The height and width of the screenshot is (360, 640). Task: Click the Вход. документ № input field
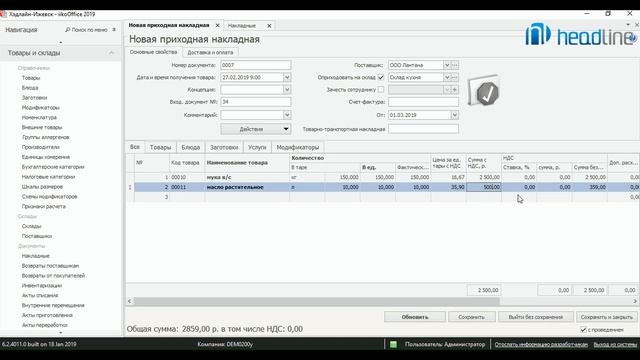tap(256, 102)
